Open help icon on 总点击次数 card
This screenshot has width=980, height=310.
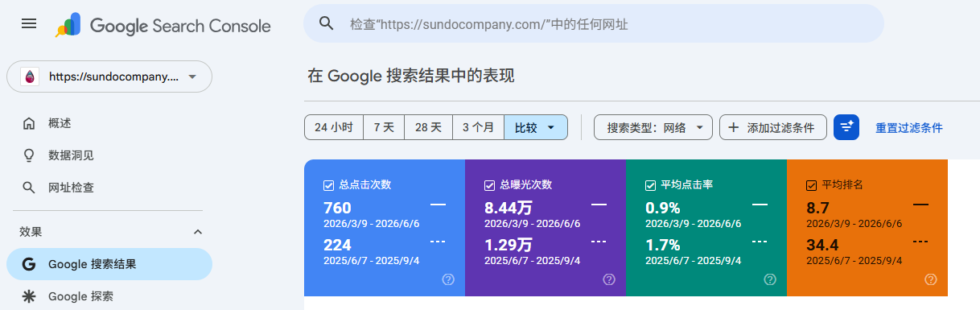448,279
